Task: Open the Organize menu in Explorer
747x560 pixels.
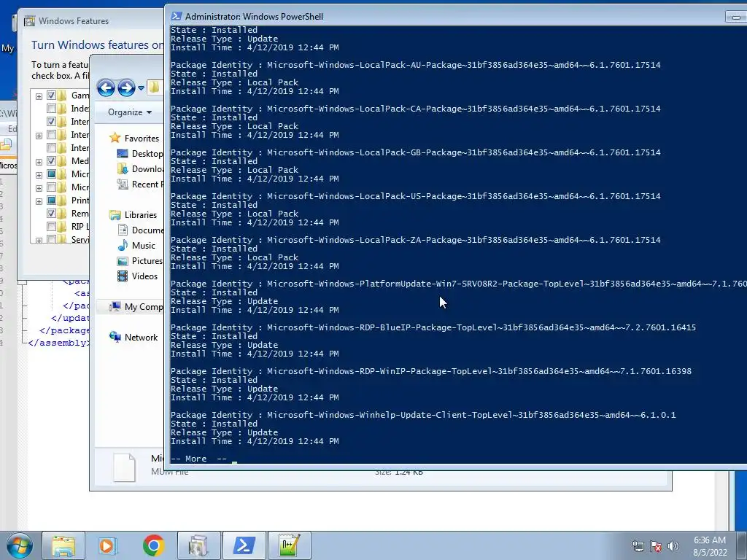Action: coord(130,112)
